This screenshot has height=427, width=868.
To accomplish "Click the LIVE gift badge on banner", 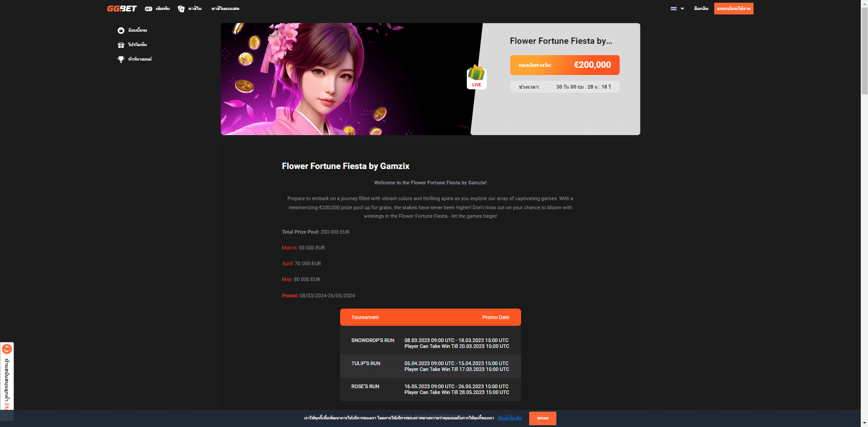I will 476,77.
